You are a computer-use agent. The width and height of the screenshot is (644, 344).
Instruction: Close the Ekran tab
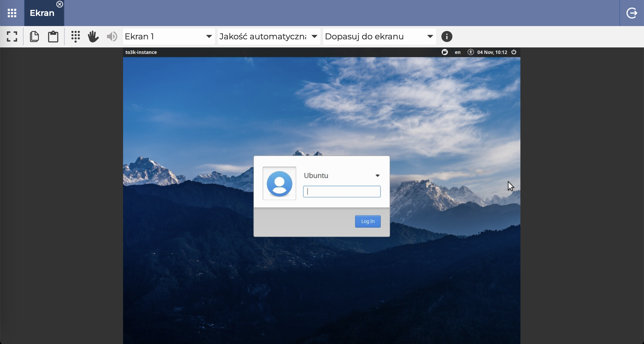[x=60, y=4]
